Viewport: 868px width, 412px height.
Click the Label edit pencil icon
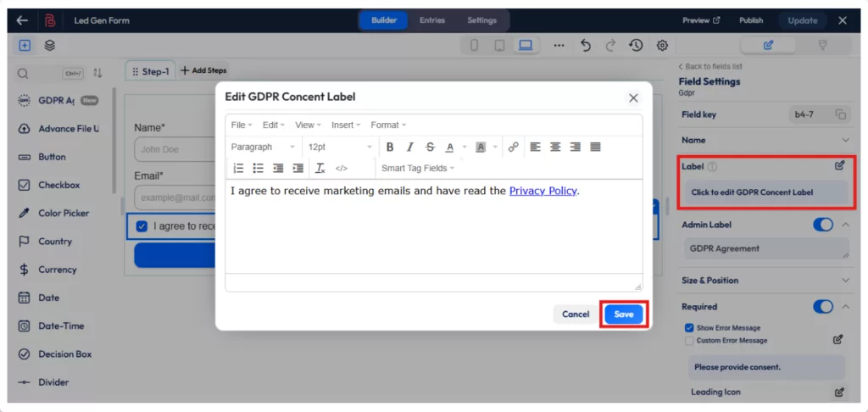tap(840, 165)
